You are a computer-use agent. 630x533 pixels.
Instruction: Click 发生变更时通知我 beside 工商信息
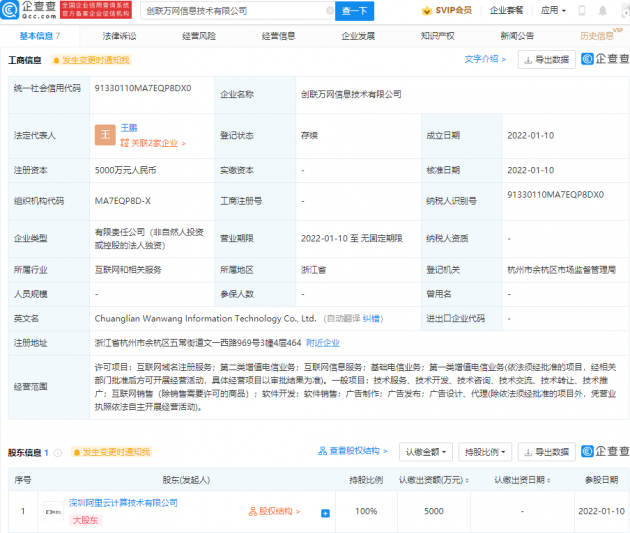(92, 60)
